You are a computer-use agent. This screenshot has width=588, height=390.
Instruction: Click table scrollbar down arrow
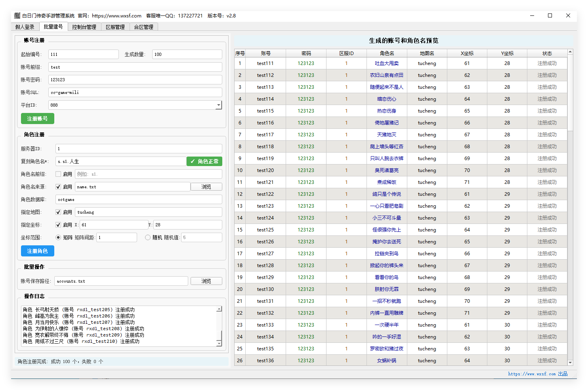pos(570,362)
